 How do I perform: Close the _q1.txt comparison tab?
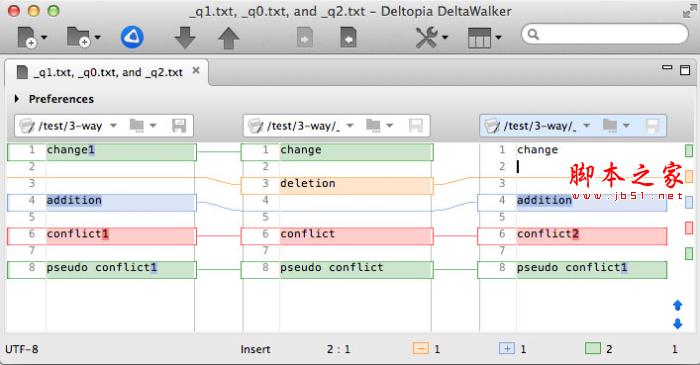pyautogui.click(x=196, y=71)
